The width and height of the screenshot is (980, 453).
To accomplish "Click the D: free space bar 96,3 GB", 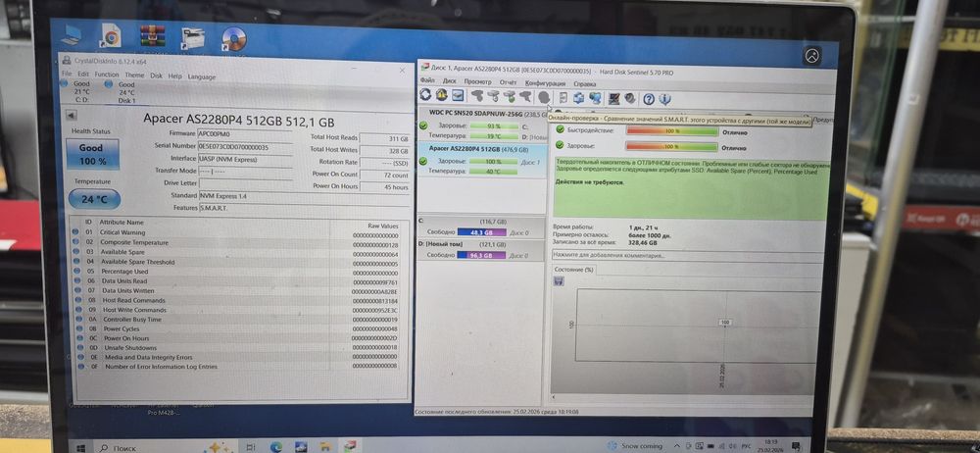I will click(x=481, y=255).
